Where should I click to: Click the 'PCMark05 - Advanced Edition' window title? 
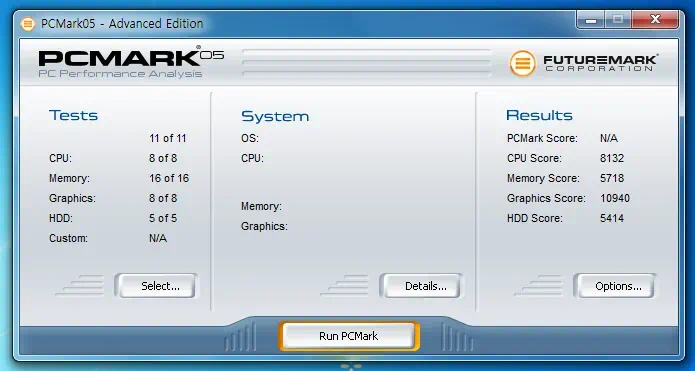(x=122, y=23)
